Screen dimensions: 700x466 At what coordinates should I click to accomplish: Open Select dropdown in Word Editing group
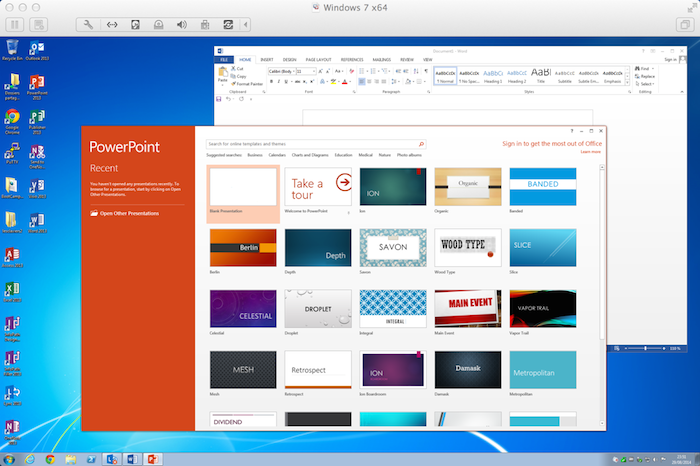tap(645, 84)
